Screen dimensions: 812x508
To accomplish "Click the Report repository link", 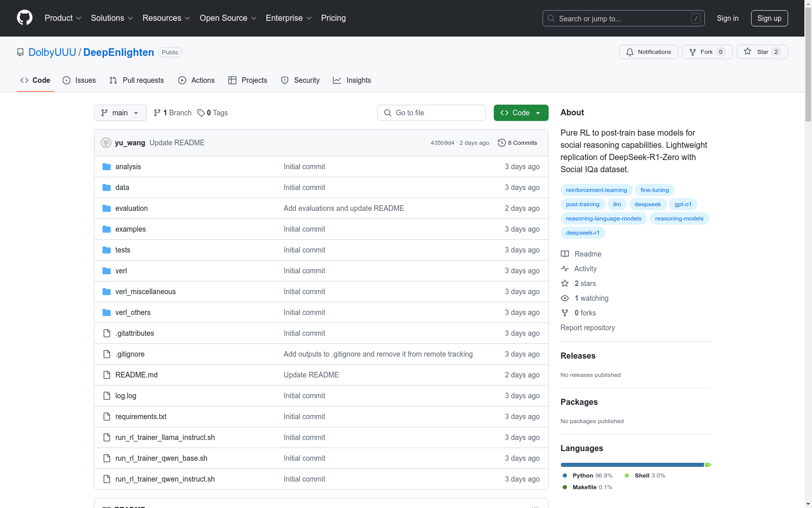I will point(588,328).
